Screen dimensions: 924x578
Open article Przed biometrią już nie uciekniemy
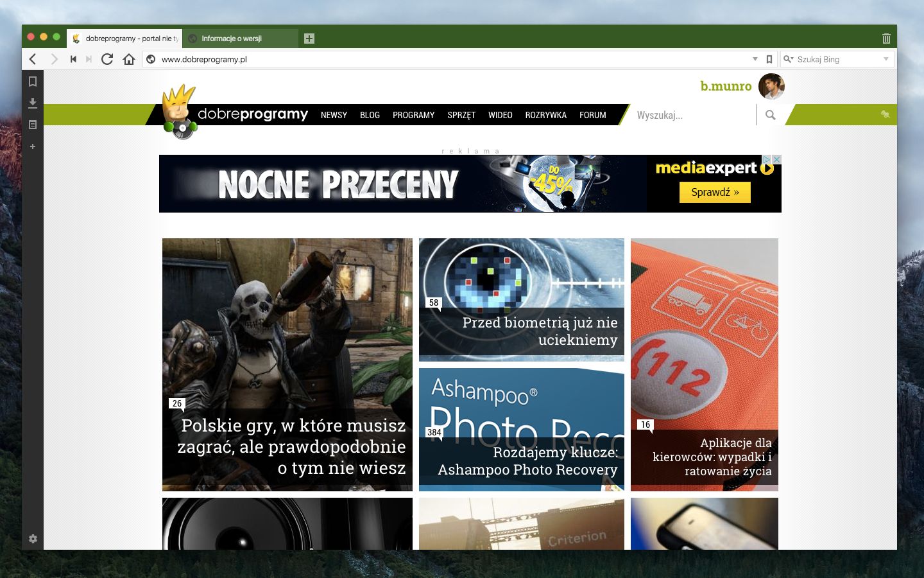522,300
